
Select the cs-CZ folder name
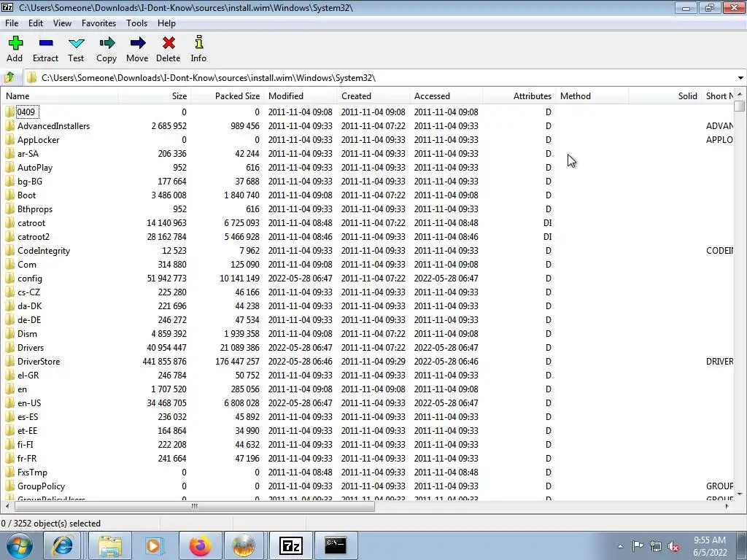pos(28,292)
